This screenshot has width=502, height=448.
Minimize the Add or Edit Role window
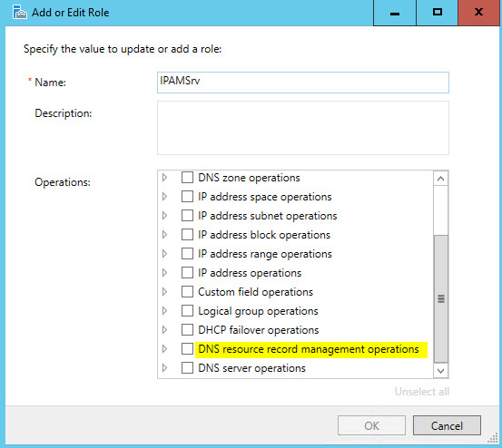(x=394, y=13)
